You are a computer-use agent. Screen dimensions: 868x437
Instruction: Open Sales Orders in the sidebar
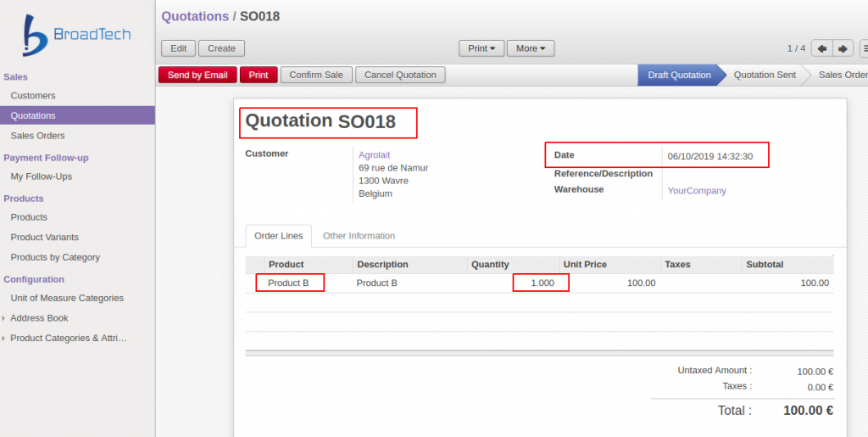coord(37,136)
